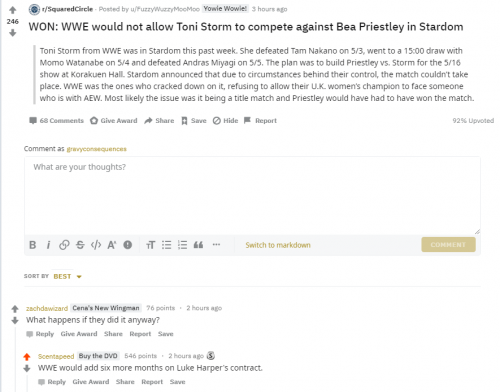
Task: Switch to markdown editor mode
Action: (x=278, y=245)
